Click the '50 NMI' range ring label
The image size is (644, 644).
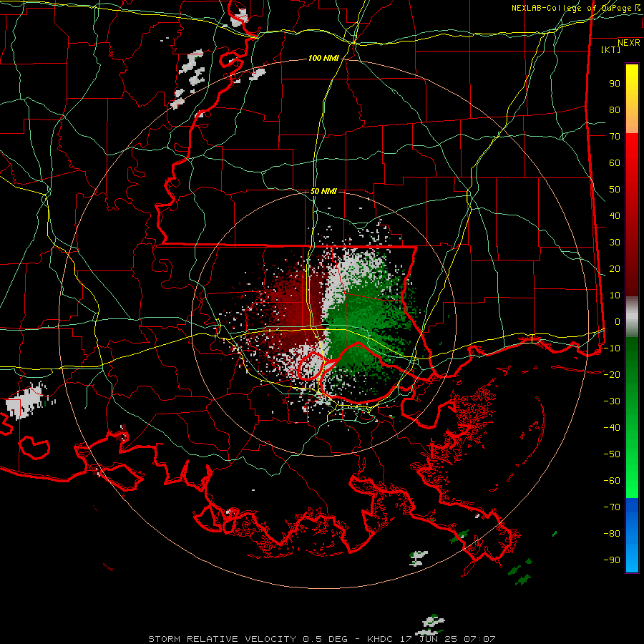323,191
